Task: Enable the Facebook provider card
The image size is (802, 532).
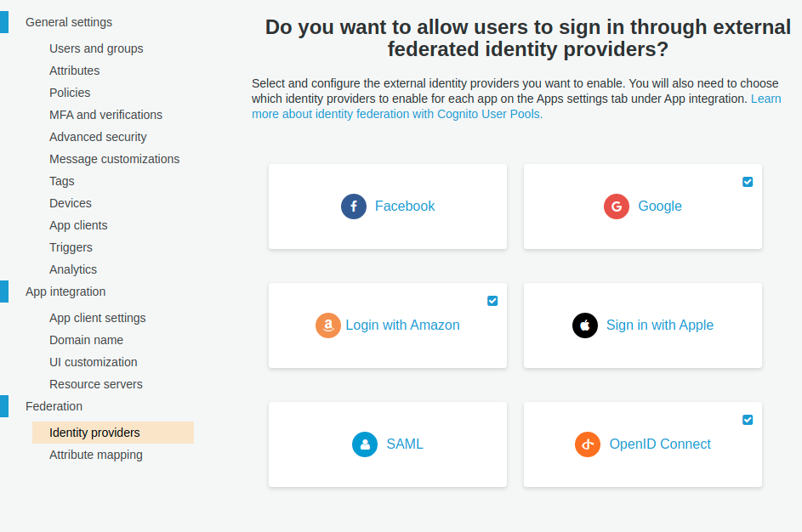Action: pyautogui.click(x=387, y=206)
